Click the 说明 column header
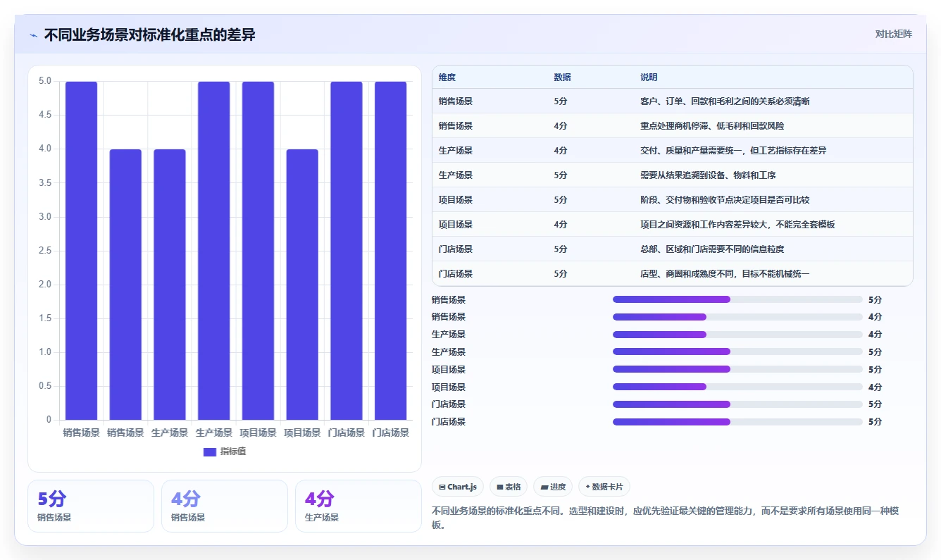 coord(649,77)
